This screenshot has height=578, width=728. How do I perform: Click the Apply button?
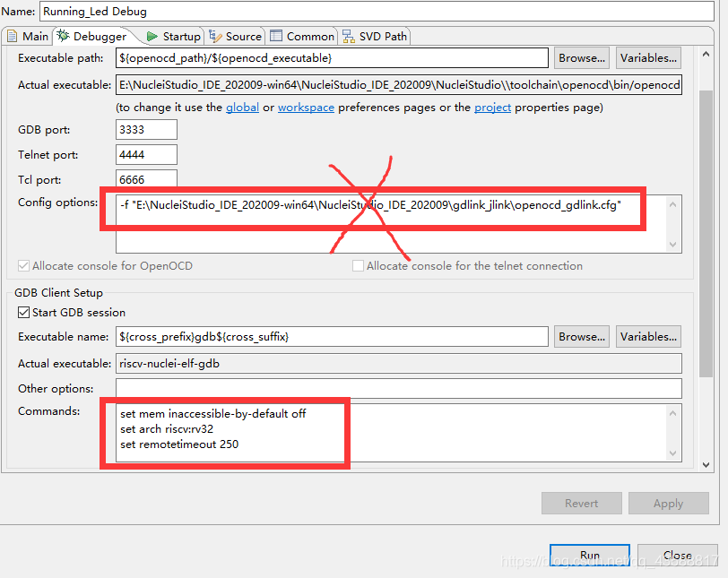669,504
